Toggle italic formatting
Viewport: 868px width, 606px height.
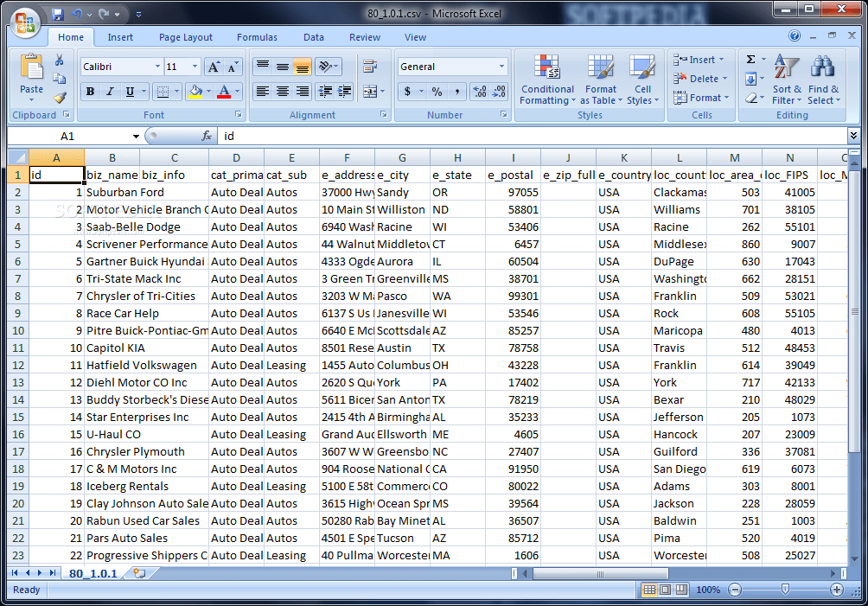pyautogui.click(x=108, y=91)
